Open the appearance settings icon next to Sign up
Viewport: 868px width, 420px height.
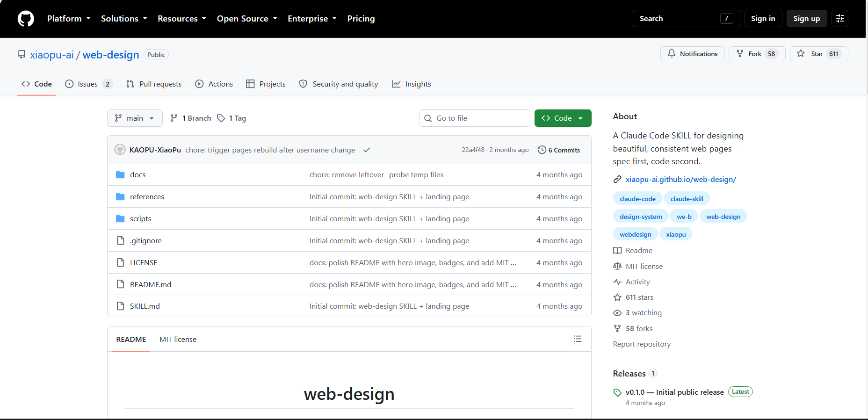(x=840, y=19)
